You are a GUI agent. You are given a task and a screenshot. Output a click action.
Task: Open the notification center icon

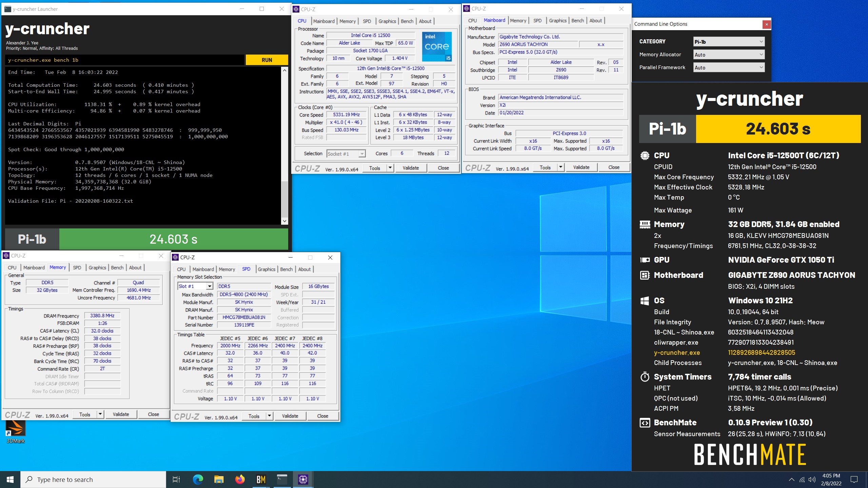point(854,480)
